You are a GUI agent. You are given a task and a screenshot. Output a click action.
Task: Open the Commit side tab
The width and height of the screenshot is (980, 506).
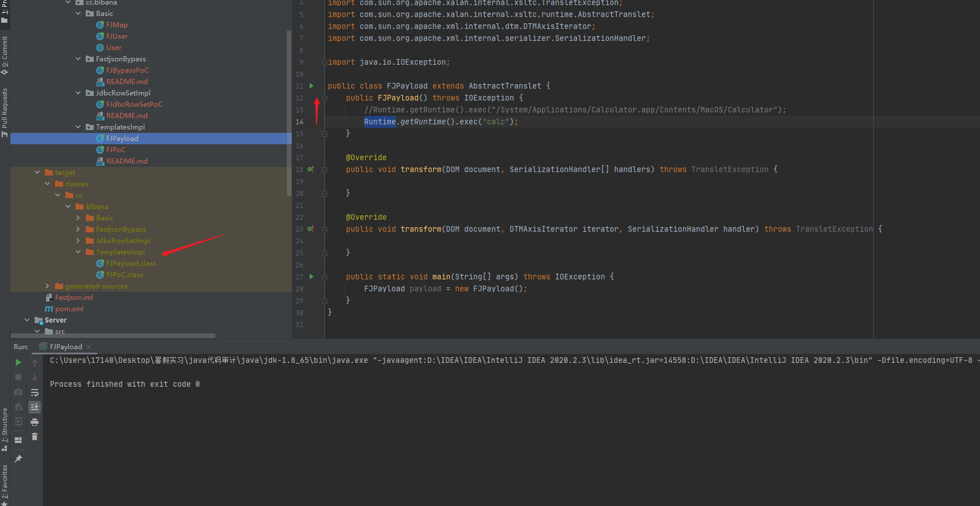[x=5, y=55]
